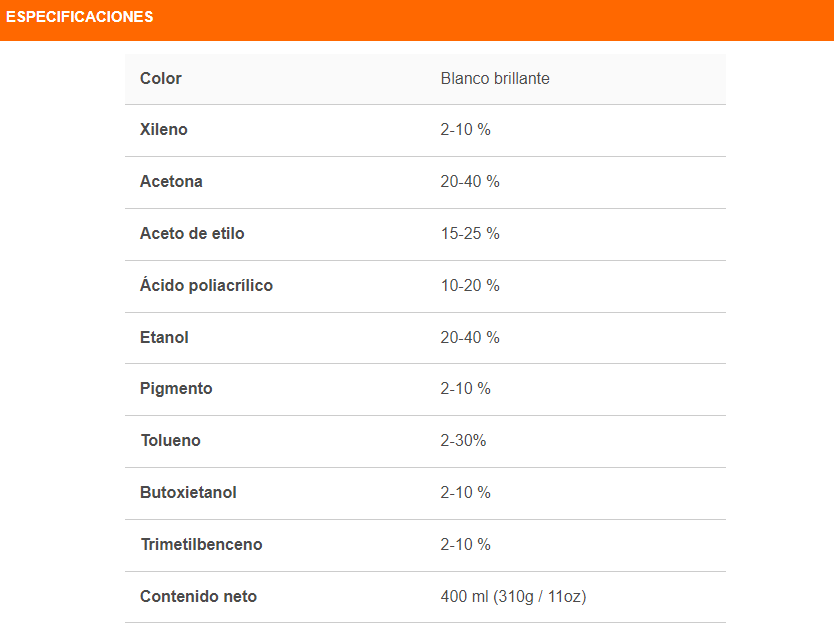834x644 pixels.
Task: Click the ESPECIFICACIONES section header
Action: click(x=80, y=17)
